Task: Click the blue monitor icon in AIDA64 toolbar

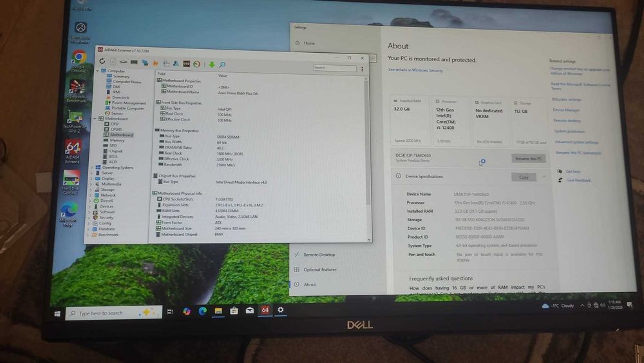Action: pyautogui.click(x=145, y=63)
